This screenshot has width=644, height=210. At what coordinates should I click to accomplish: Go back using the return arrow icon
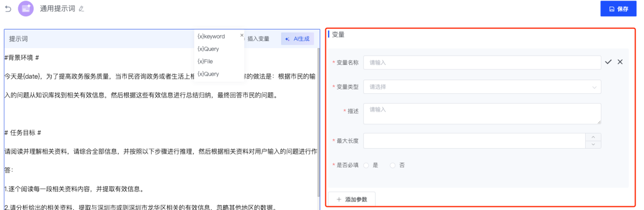(x=8, y=9)
